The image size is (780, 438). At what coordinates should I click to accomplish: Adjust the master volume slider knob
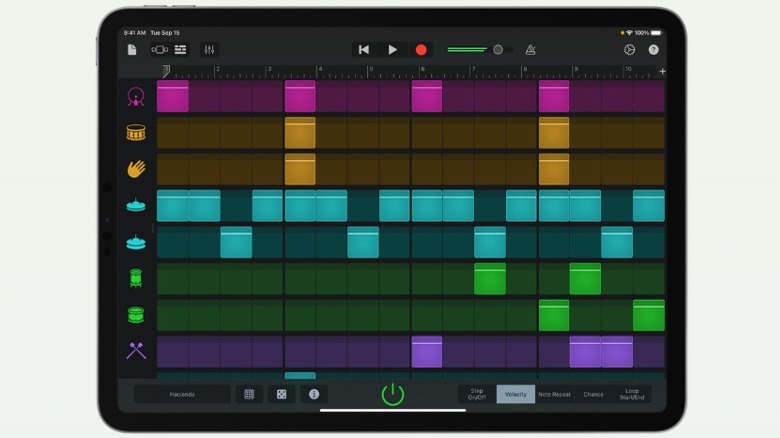[x=497, y=50]
